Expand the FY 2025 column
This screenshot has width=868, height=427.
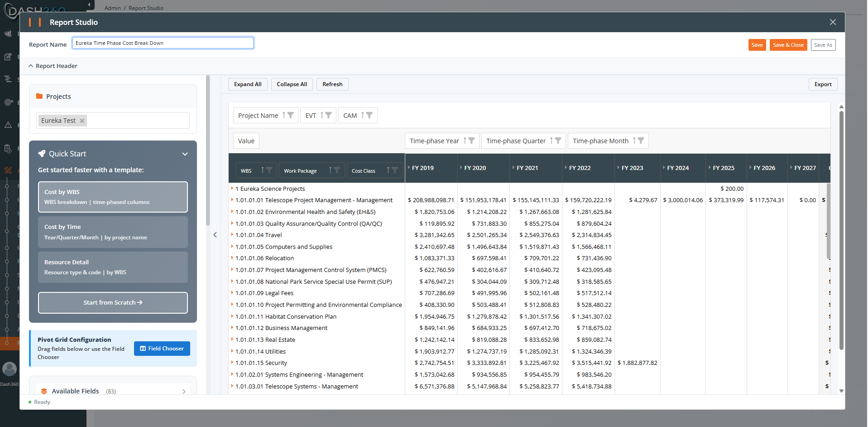710,168
